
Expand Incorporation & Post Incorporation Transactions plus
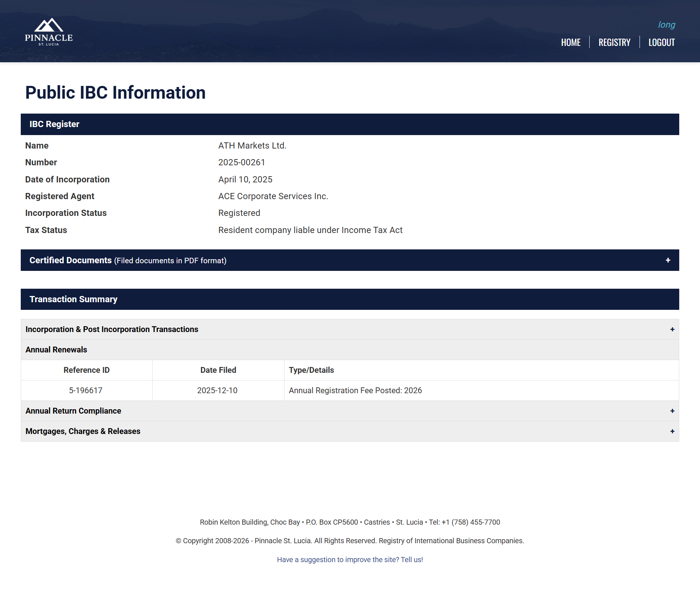tap(672, 329)
